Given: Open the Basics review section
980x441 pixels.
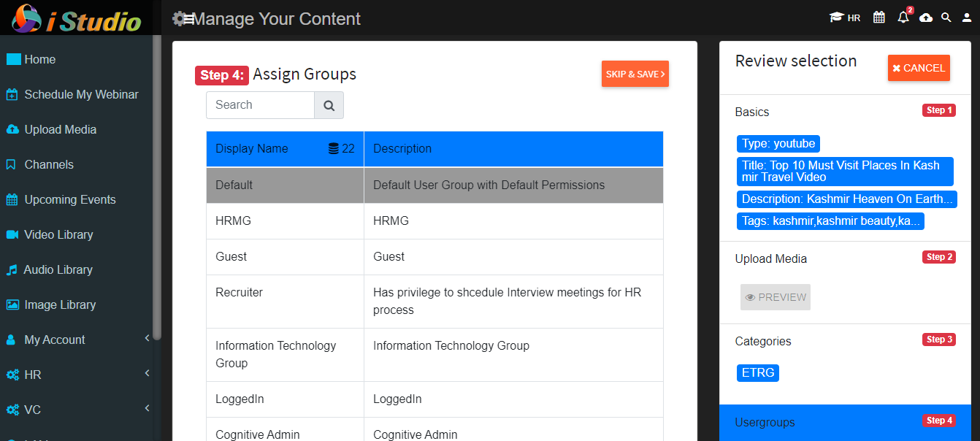Looking at the screenshot, I should pyautogui.click(x=752, y=112).
